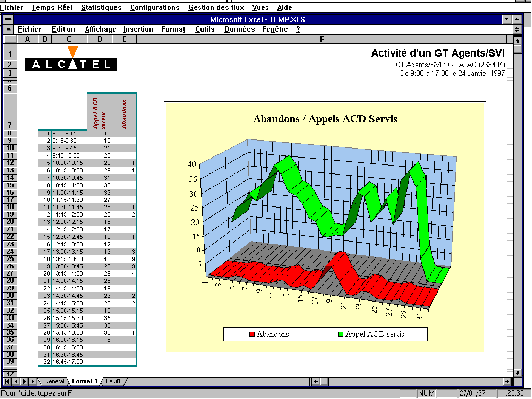Click the last sheet tab scroll arrow
This screenshot has width=532, height=399.
pos(33,381)
